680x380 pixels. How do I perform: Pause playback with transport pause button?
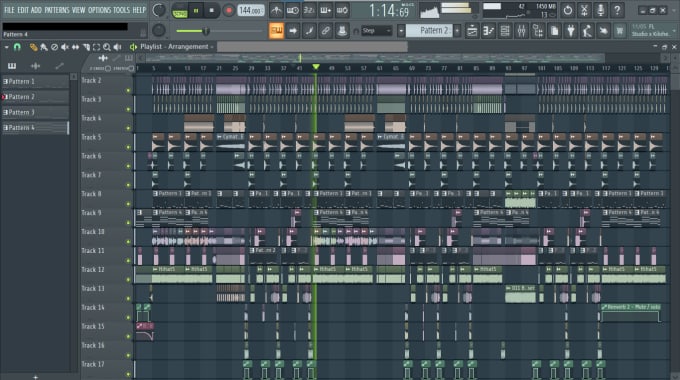click(196, 10)
